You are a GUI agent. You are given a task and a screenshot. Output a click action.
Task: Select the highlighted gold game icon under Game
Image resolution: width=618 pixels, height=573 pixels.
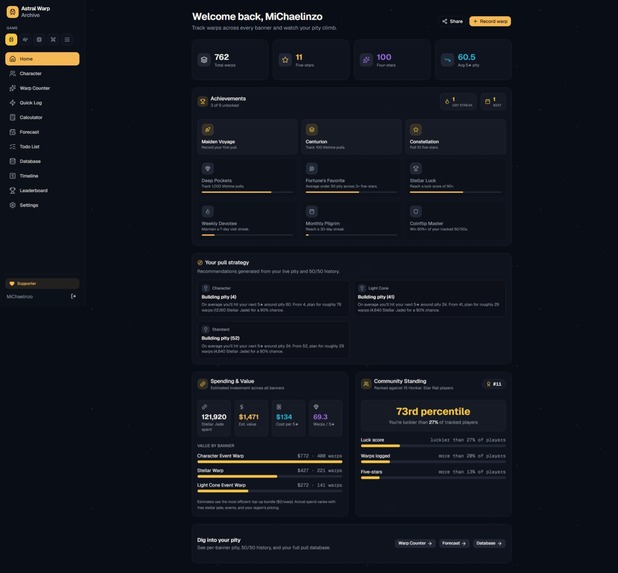[11, 39]
